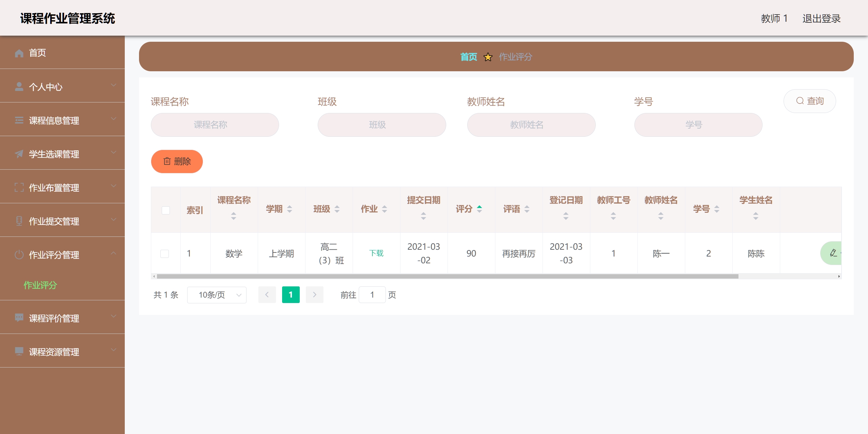Click the 陈一 teacher name cell

(661, 253)
